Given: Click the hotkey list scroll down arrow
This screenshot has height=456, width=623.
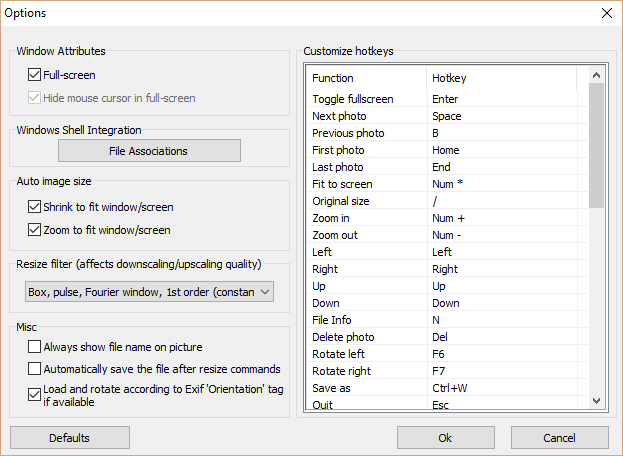Looking at the screenshot, I should click(x=597, y=400).
